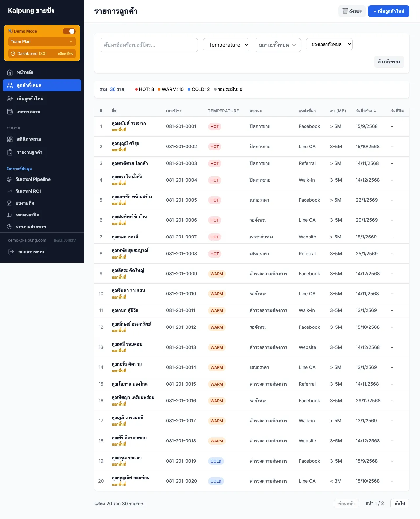This screenshot has width=420, height=519.
Task: Click the ROI analysis trend icon
Action: tap(9, 191)
